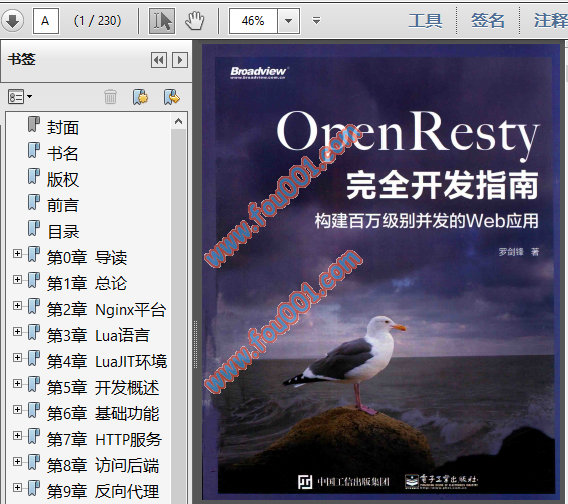568x504 pixels.
Task: Jump to the 前言 bookmark
Action: 63,205
